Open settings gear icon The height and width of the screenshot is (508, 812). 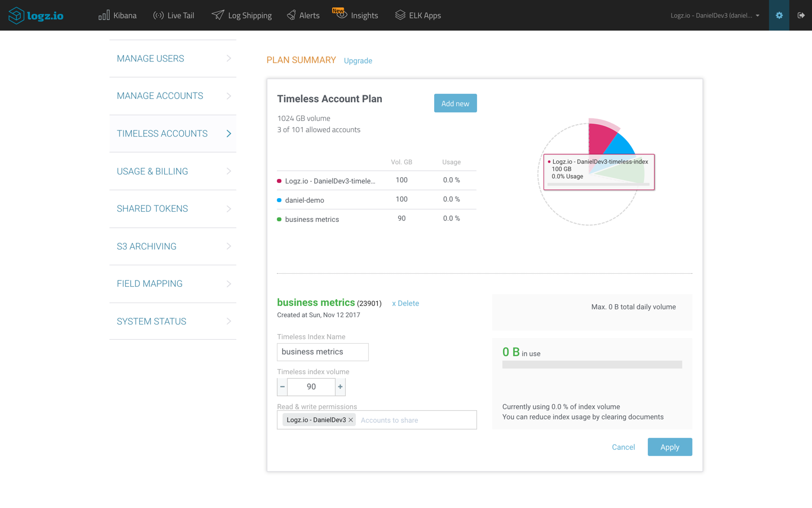click(779, 15)
